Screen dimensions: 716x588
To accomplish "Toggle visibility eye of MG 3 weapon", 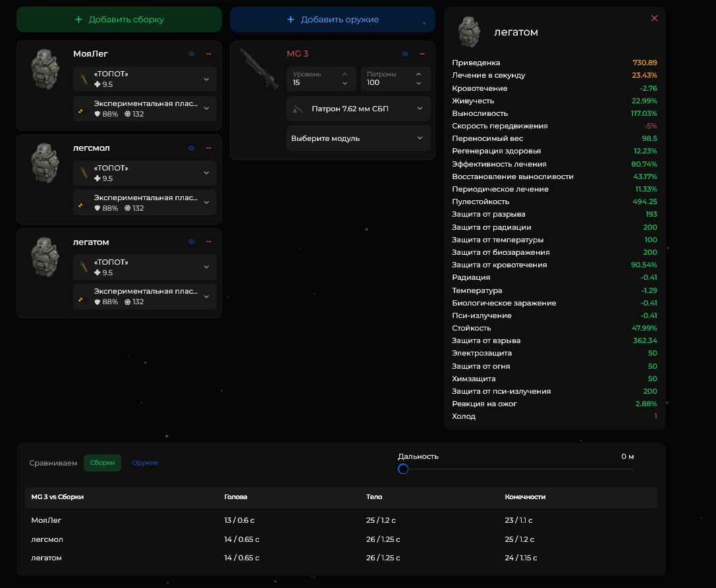I will click(404, 54).
